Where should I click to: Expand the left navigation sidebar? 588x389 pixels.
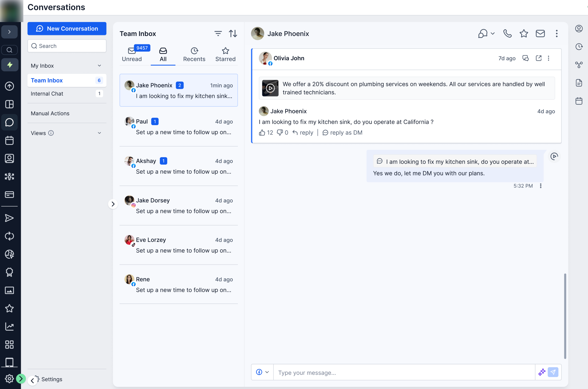click(9, 32)
